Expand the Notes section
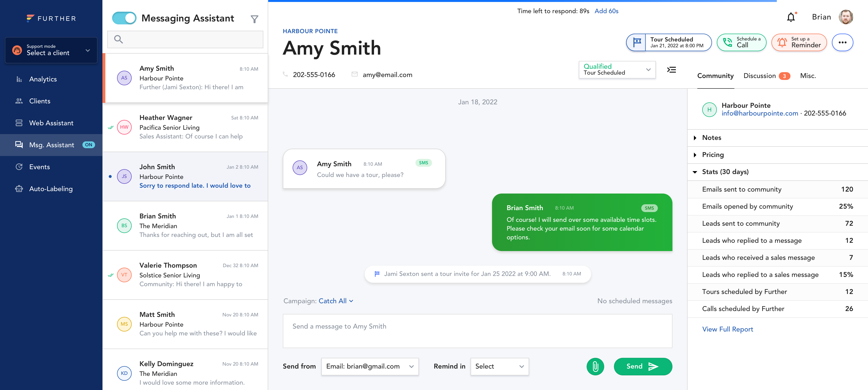Screen dimensions: 868x390 click(x=777, y=138)
